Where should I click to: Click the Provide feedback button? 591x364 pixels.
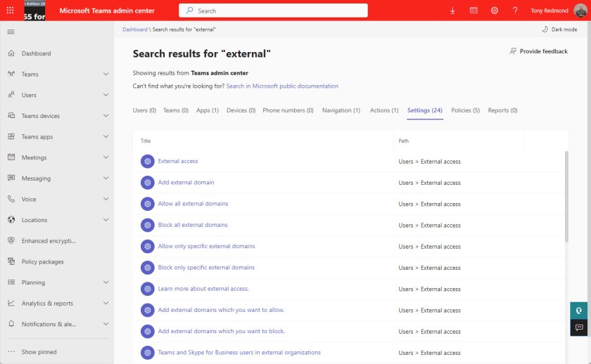(x=539, y=51)
